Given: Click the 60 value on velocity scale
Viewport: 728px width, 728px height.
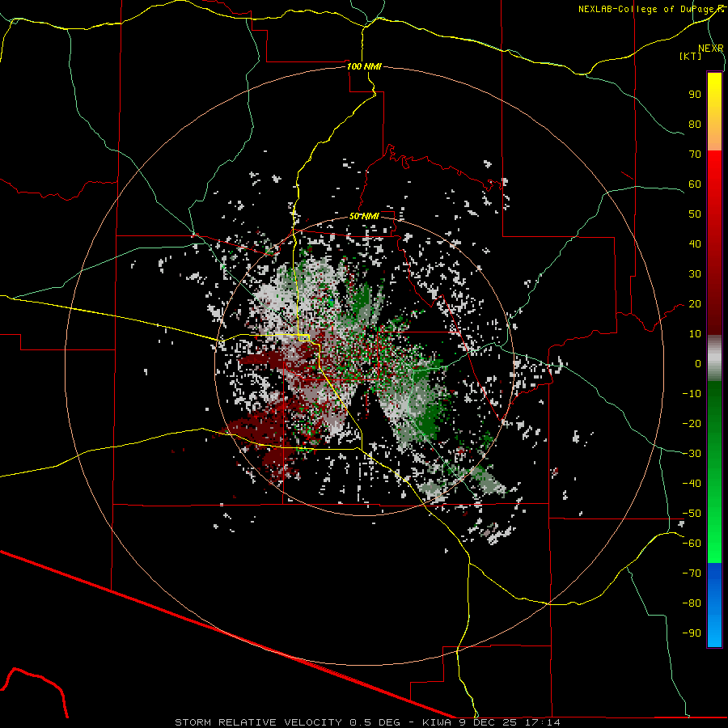Looking at the screenshot, I should [695, 184].
